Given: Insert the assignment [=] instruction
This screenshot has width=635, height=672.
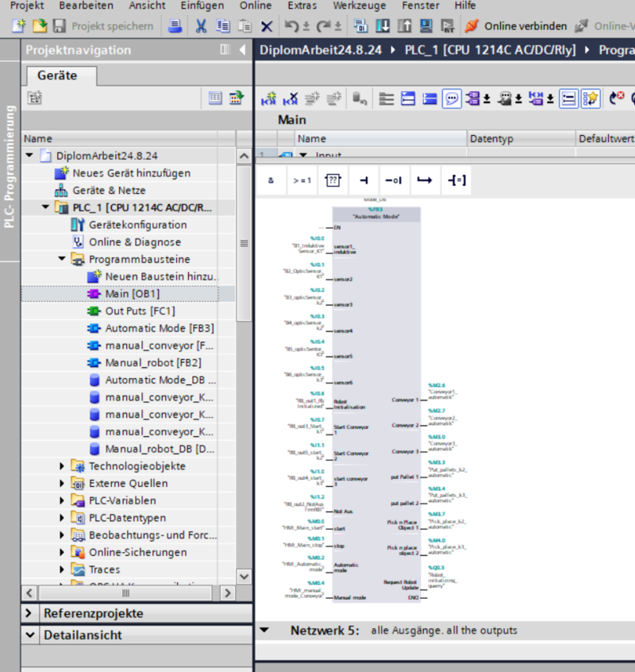Looking at the screenshot, I should pyautogui.click(x=456, y=181).
